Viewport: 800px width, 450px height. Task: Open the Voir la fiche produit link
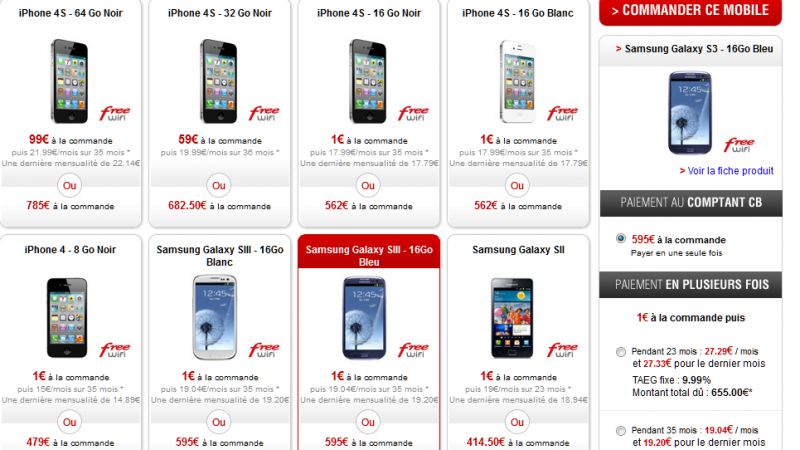727,170
